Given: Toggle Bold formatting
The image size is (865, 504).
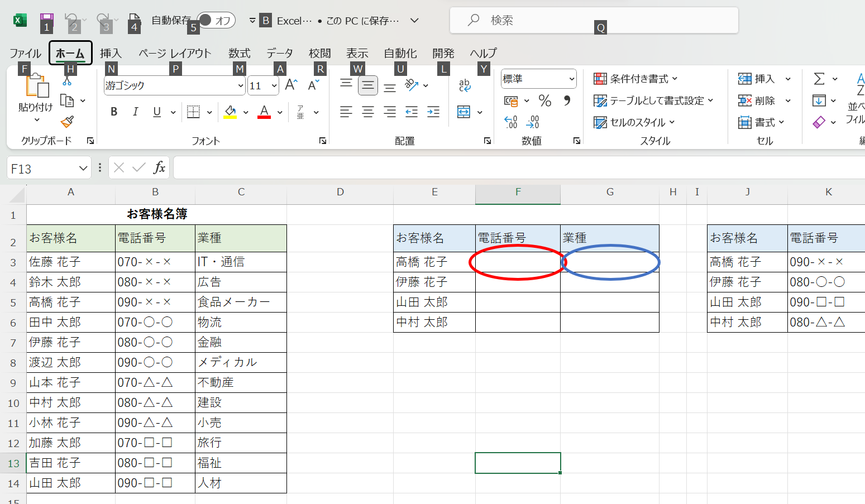Looking at the screenshot, I should tap(114, 112).
